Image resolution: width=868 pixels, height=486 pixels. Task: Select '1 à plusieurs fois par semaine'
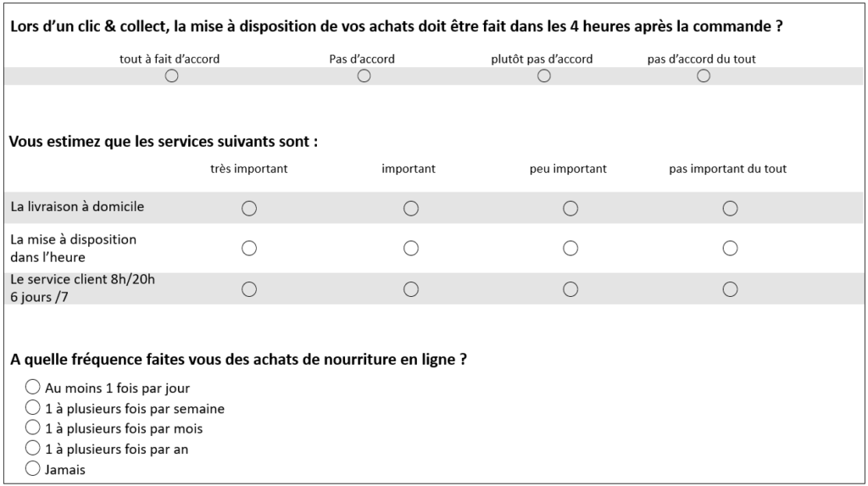pyautogui.click(x=34, y=407)
